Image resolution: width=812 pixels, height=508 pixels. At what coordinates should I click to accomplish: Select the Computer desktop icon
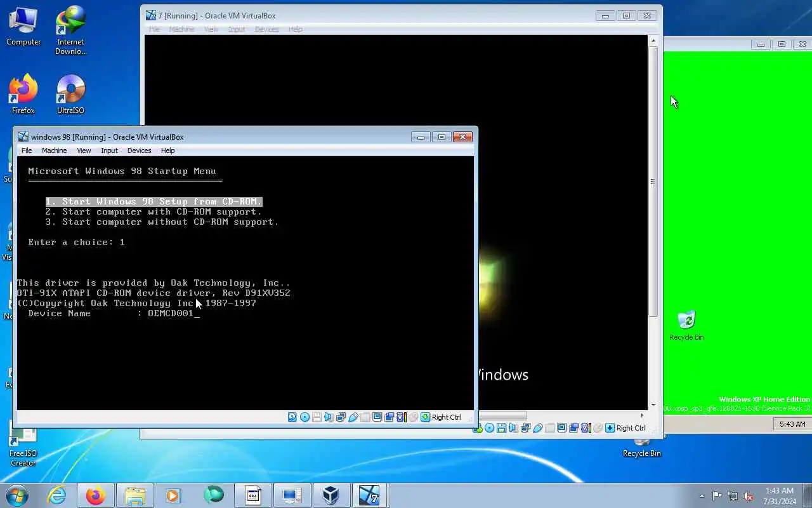pyautogui.click(x=23, y=27)
